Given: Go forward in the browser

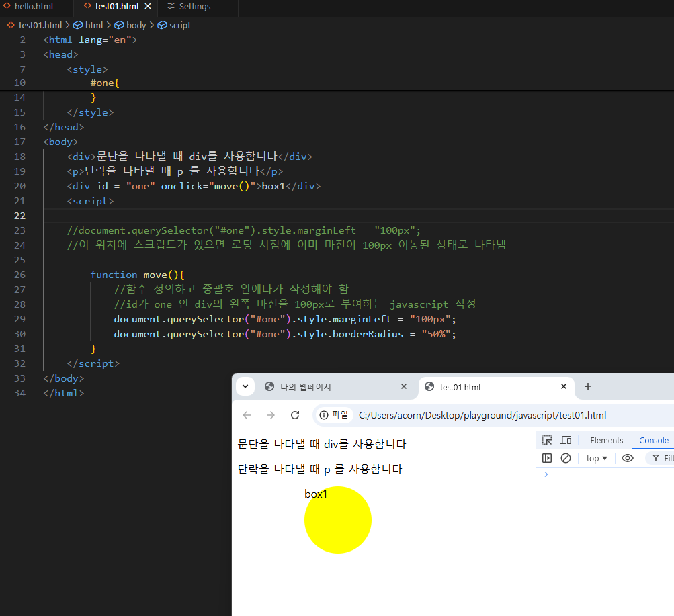Looking at the screenshot, I should click(x=270, y=415).
